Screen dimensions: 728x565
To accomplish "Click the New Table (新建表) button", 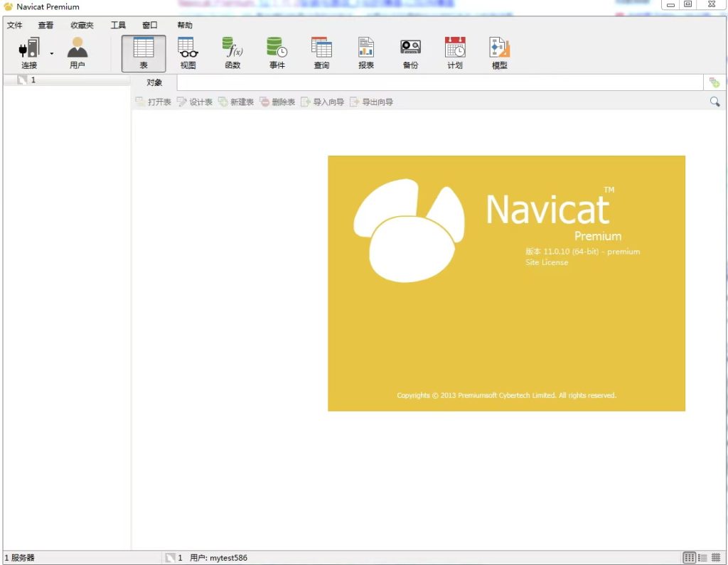I will [x=236, y=102].
